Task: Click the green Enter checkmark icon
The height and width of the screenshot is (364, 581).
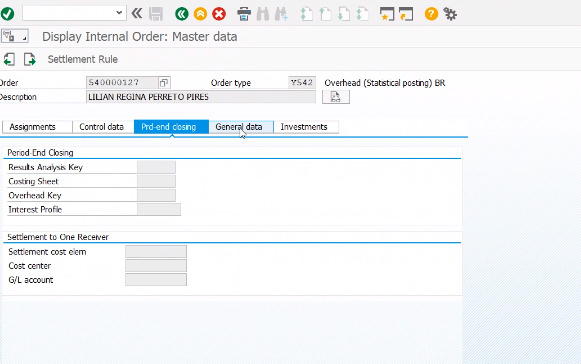Action: point(7,14)
